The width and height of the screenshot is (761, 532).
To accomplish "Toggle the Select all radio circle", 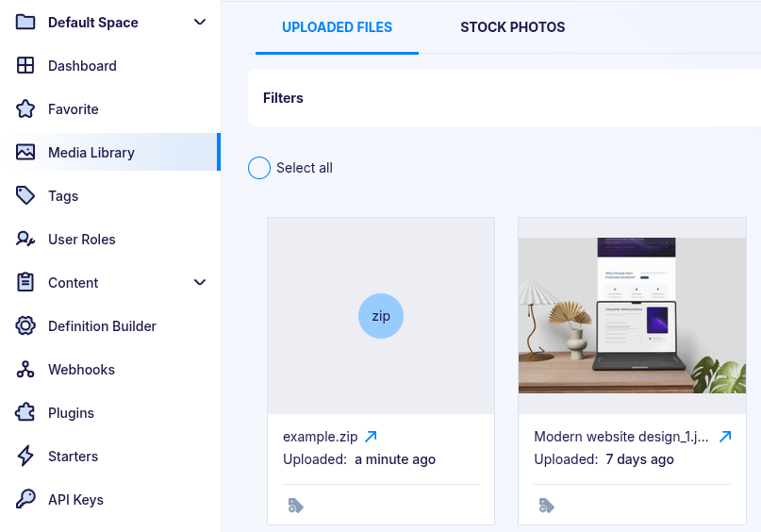I will point(259,168).
